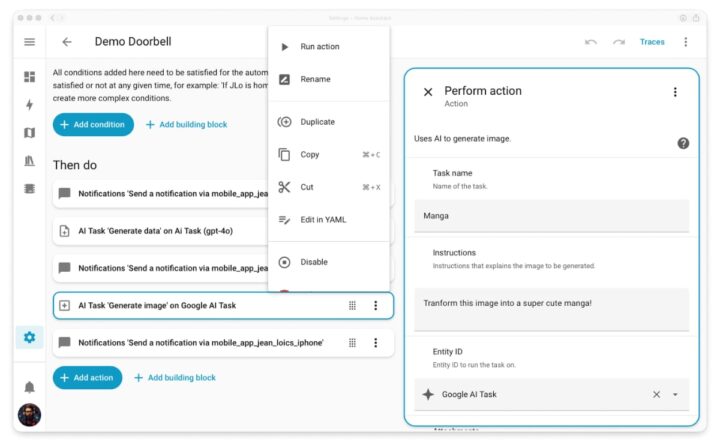Open notifications bell icon
The height and width of the screenshot is (448, 720).
(29, 386)
